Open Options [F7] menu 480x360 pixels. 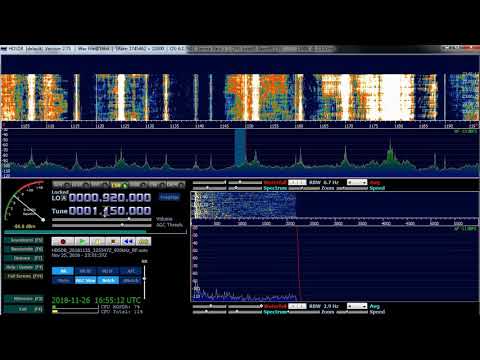click(24, 258)
